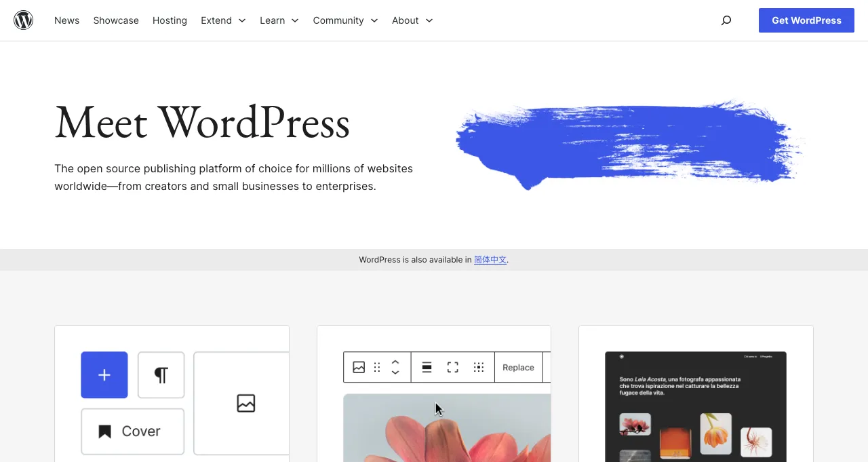868x462 pixels.
Task: Expand the Community menu
Action: coord(346,20)
